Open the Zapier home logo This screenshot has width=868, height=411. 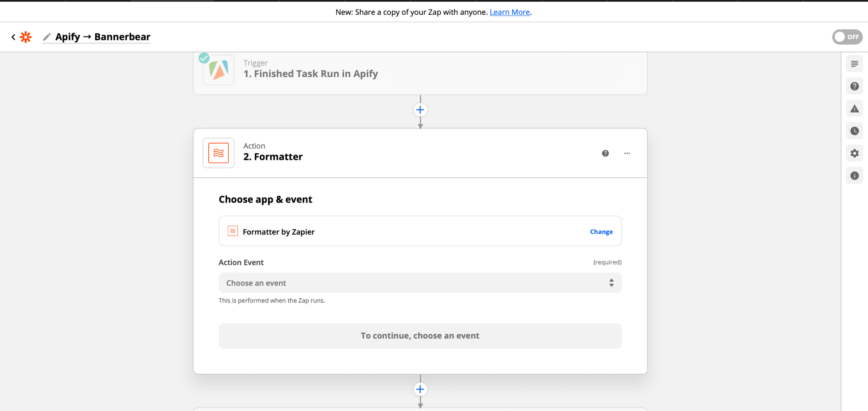[x=26, y=37]
